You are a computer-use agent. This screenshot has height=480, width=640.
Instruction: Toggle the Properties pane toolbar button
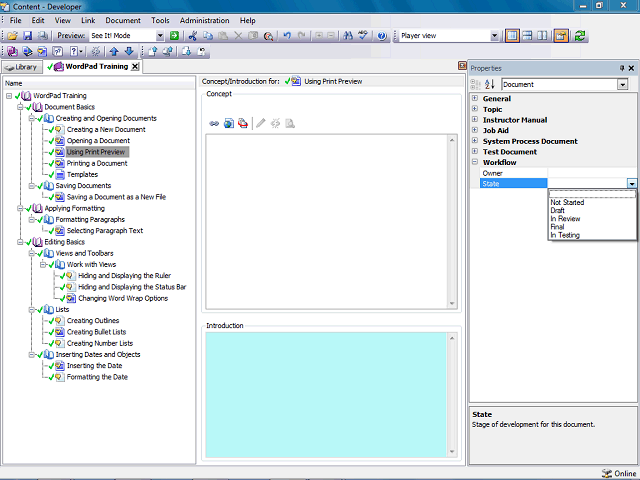[x=561, y=36]
